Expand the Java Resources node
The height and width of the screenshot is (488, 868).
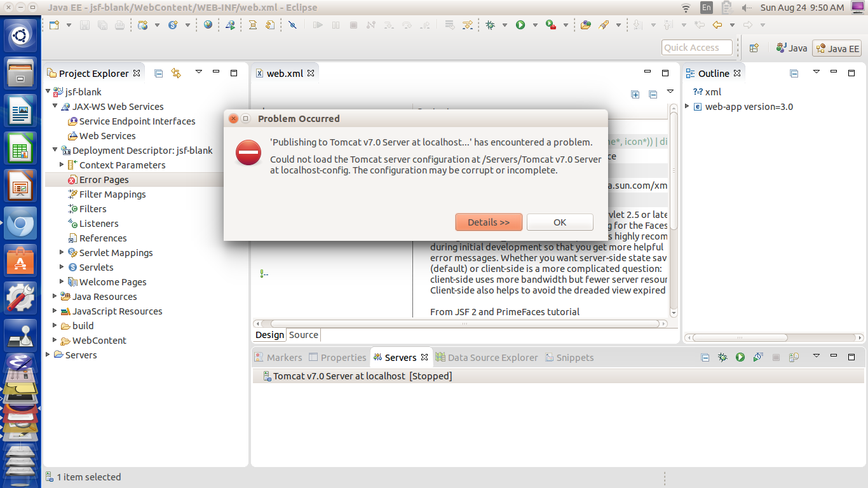pyautogui.click(x=55, y=296)
